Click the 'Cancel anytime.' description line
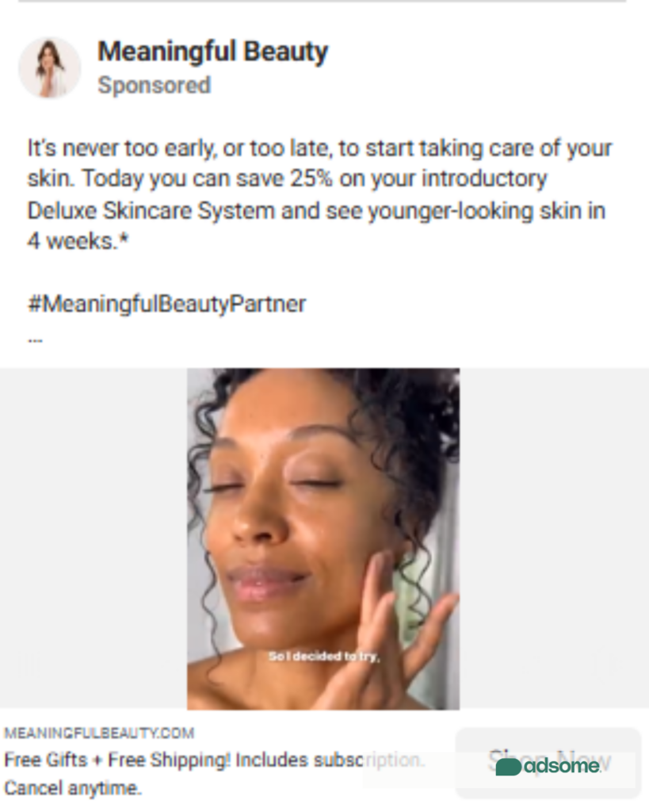 (x=72, y=789)
